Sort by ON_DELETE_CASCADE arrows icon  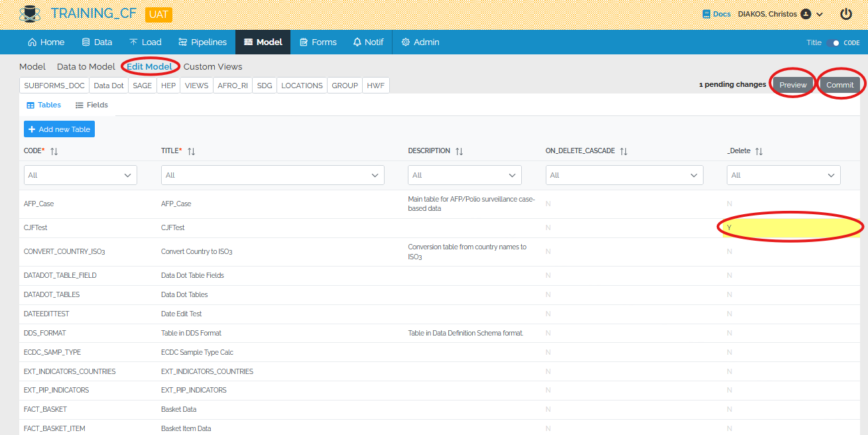pyautogui.click(x=623, y=151)
